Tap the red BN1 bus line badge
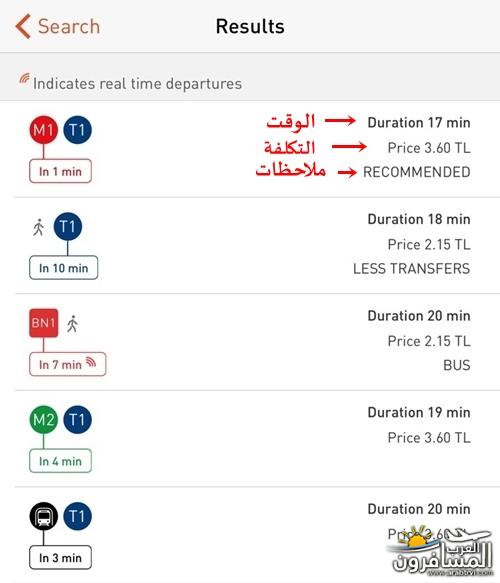500x583 pixels. 44,323
